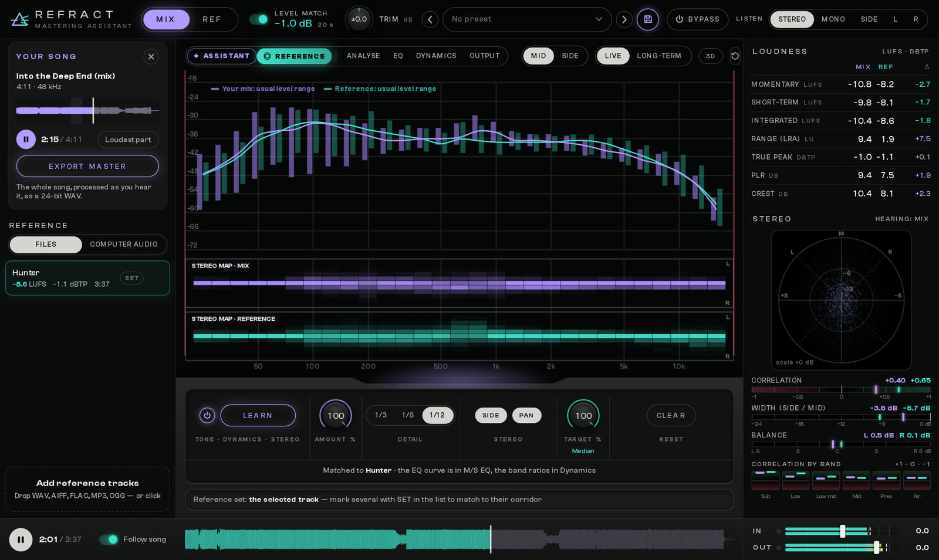The width and height of the screenshot is (939, 560).
Task: Click the Trim dB knob
Action: (359, 19)
